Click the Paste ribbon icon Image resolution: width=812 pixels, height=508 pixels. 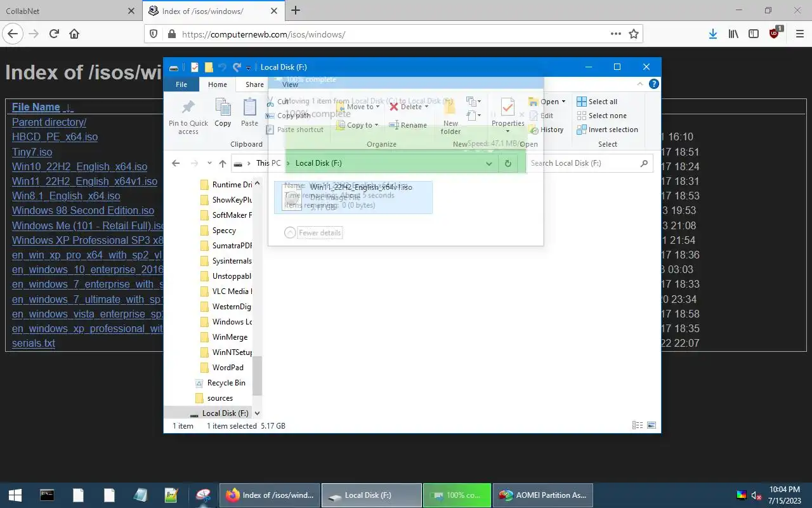tap(249, 112)
